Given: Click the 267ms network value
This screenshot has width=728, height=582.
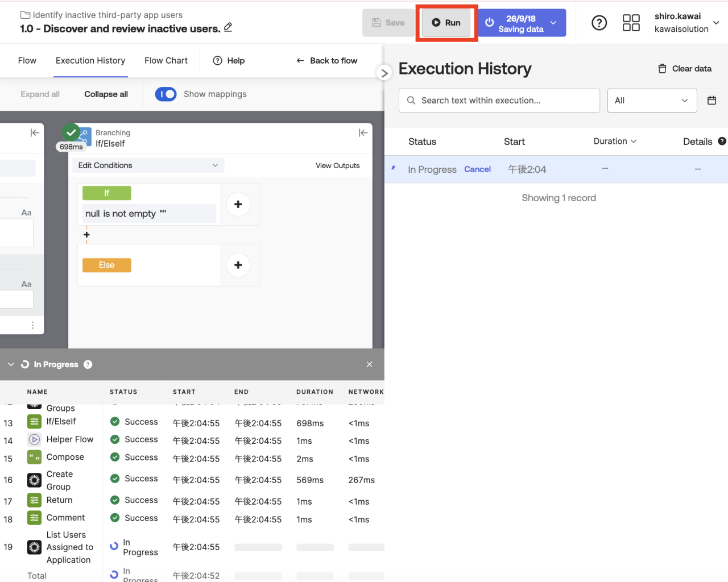Looking at the screenshot, I should coord(362,480).
